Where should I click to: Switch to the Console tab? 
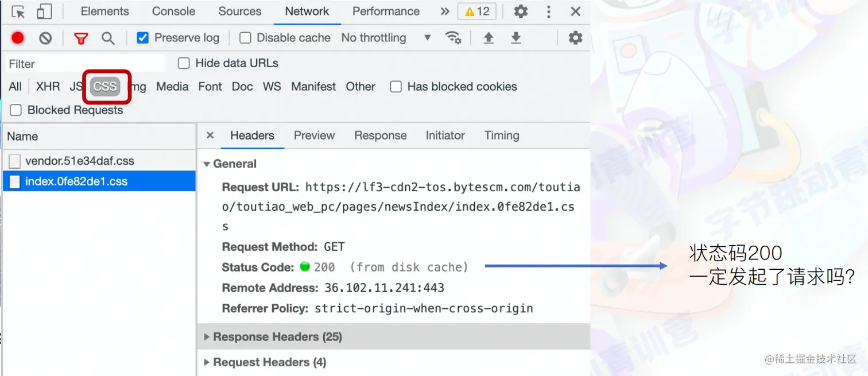tap(173, 11)
